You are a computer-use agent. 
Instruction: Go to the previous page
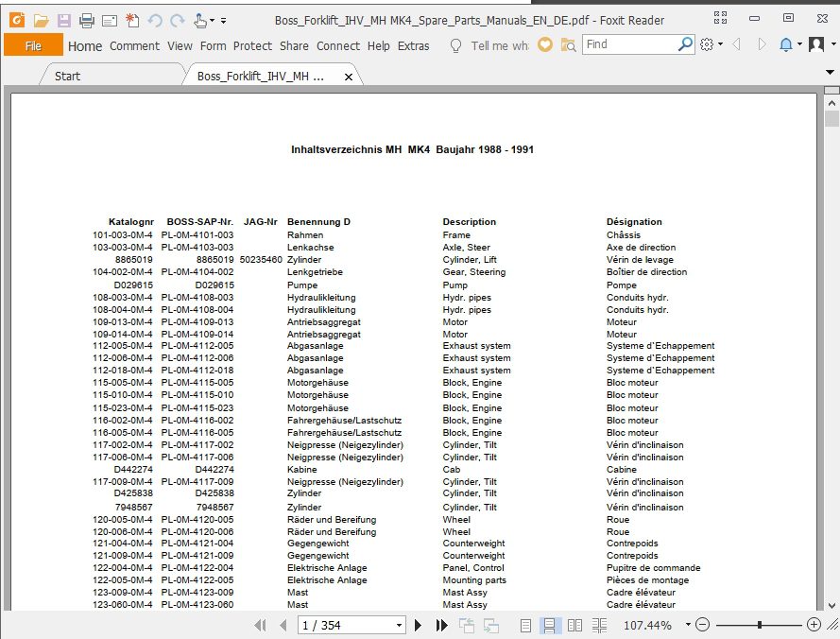click(x=283, y=625)
